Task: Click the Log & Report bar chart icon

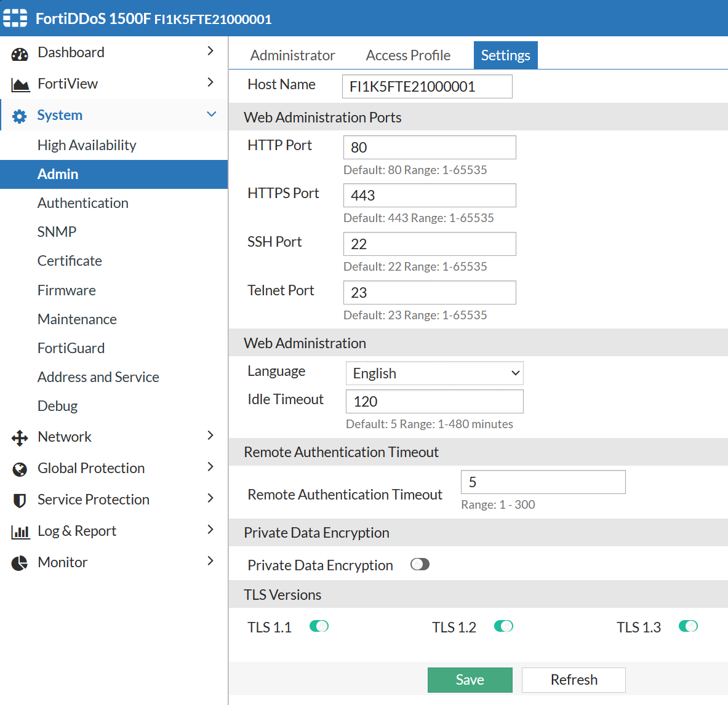Action: pos(20,532)
